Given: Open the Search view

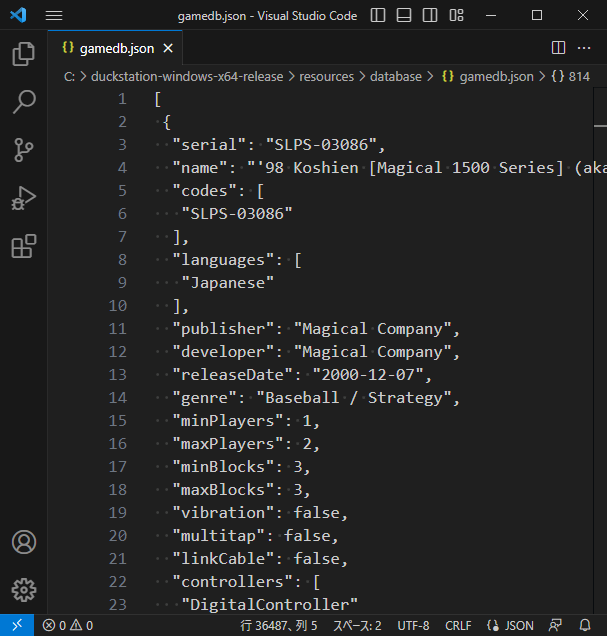Looking at the screenshot, I should (x=24, y=102).
